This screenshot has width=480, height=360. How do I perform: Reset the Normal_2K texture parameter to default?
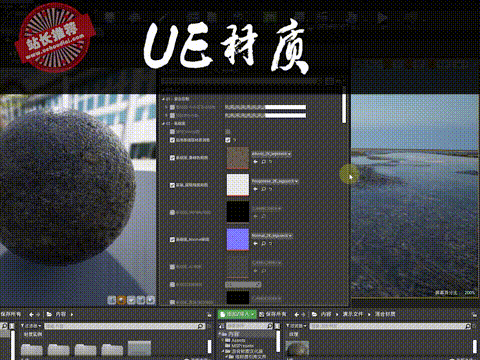(270, 244)
